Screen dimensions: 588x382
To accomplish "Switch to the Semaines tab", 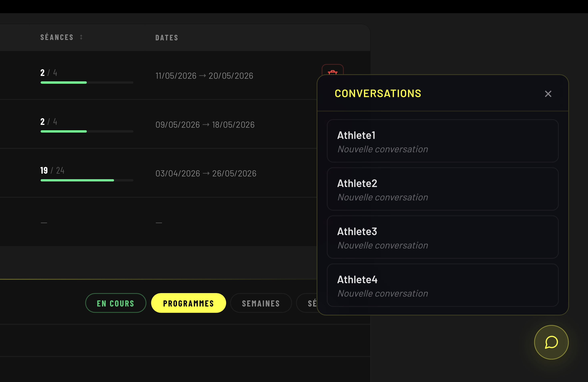I will click(261, 303).
